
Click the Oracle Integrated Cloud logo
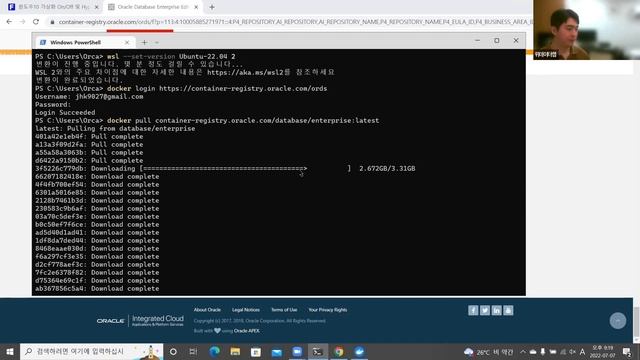(140, 320)
